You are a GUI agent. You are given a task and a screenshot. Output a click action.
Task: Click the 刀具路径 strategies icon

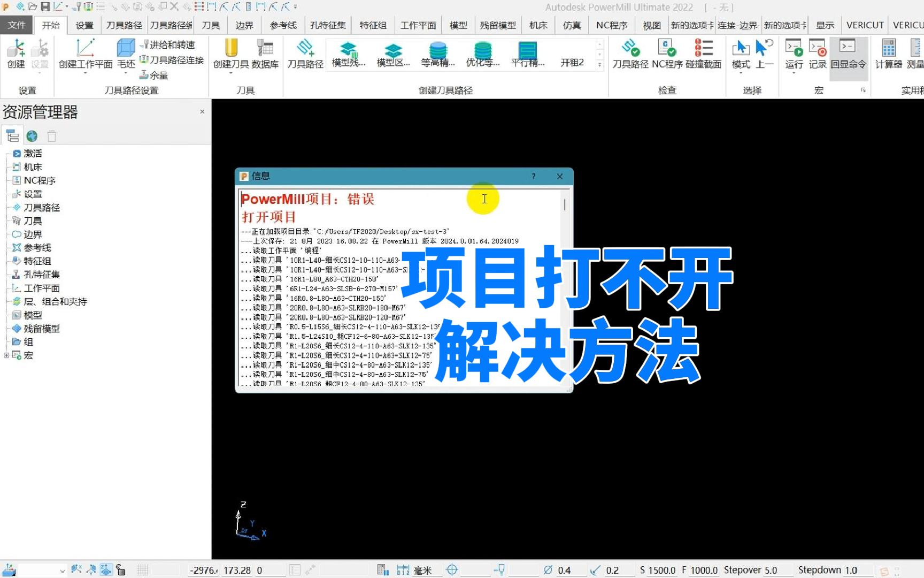(305, 54)
